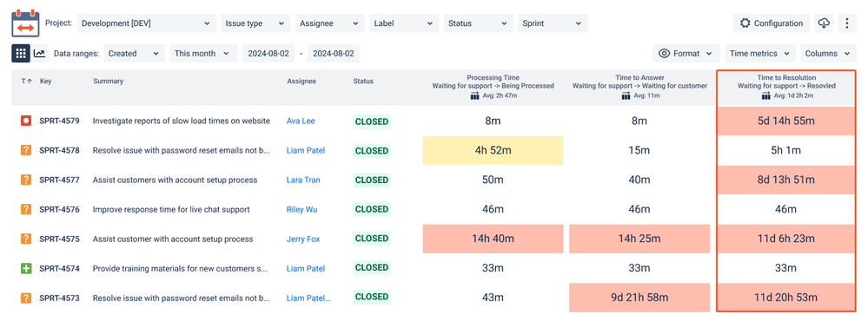Open the Configuration settings
The height and width of the screenshot is (321, 868).
772,23
